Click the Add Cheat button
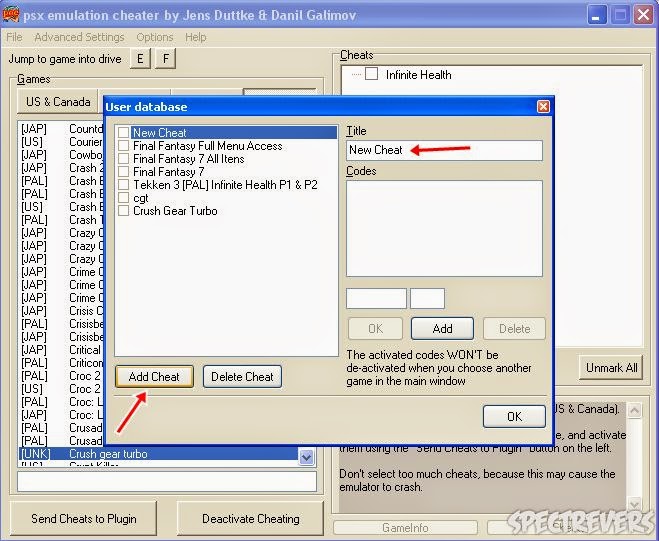The height and width of the screenshot is (541, 659). 154,376
